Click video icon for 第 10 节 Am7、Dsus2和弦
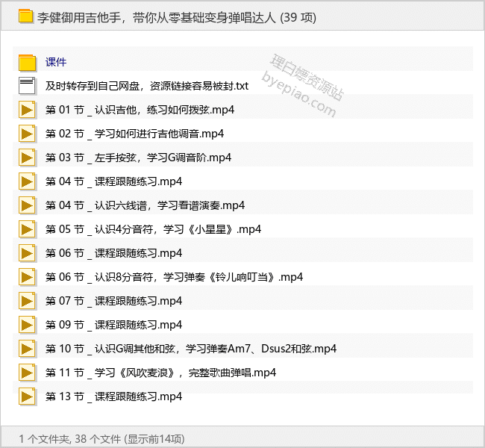The height and width of the screenshot is (448, 485). tap(27, 348)
